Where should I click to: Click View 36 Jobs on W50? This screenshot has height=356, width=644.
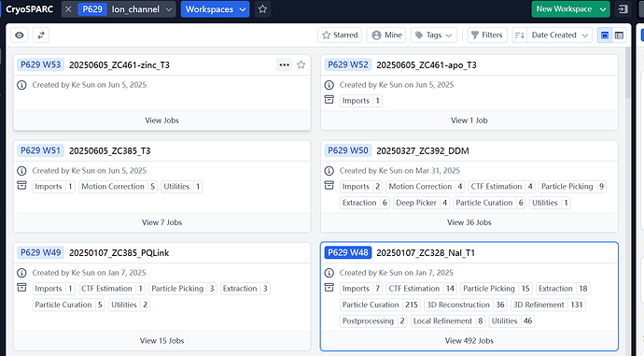point(469,222)
